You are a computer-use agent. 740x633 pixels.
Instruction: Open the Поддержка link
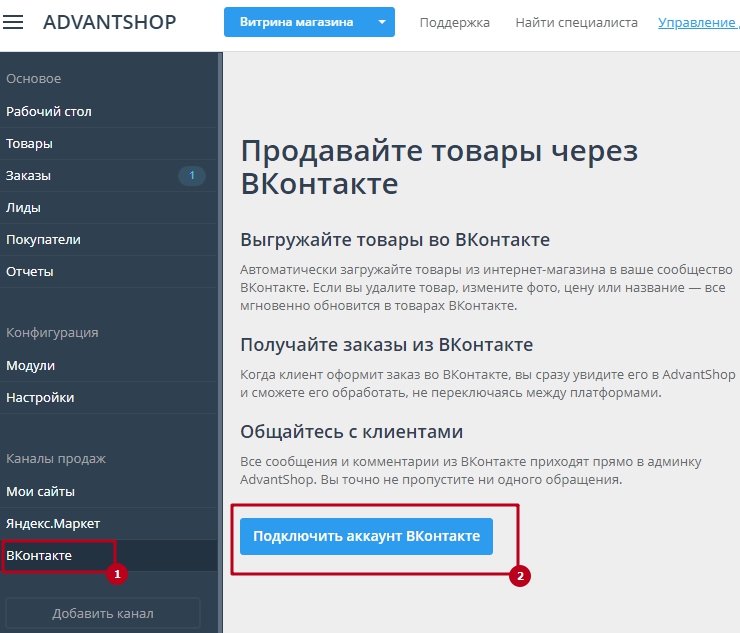454,23
